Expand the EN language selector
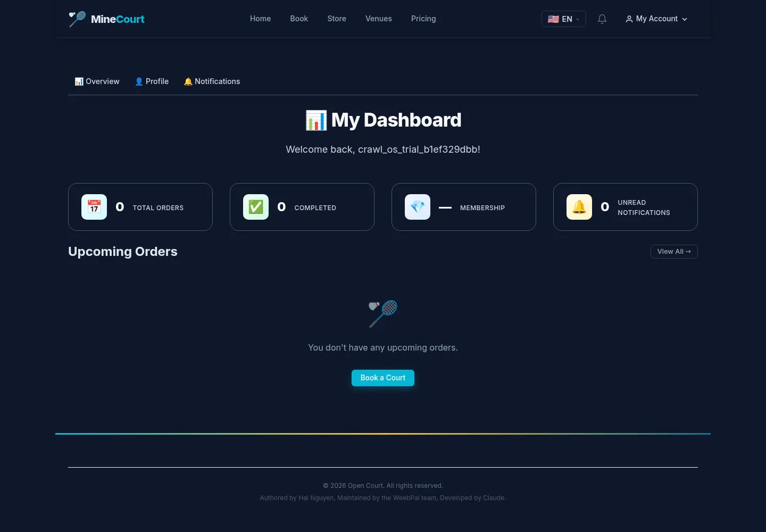 [x=564, y=19]
